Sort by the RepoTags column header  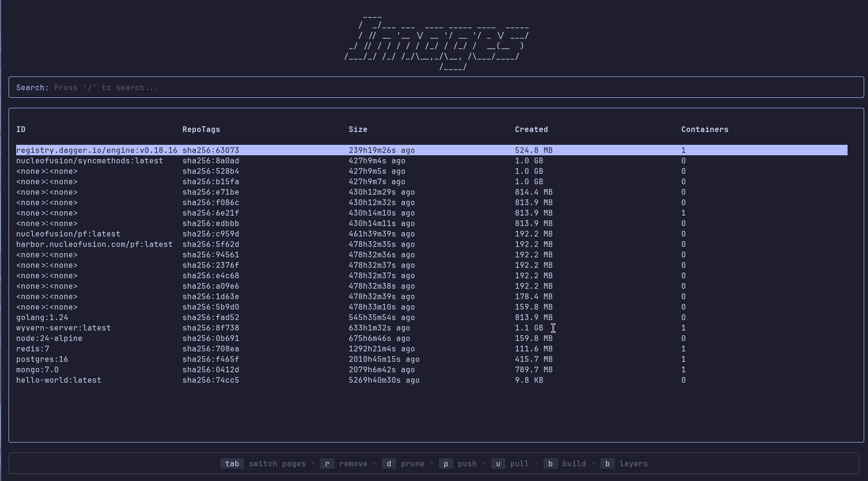pos(201,129)
